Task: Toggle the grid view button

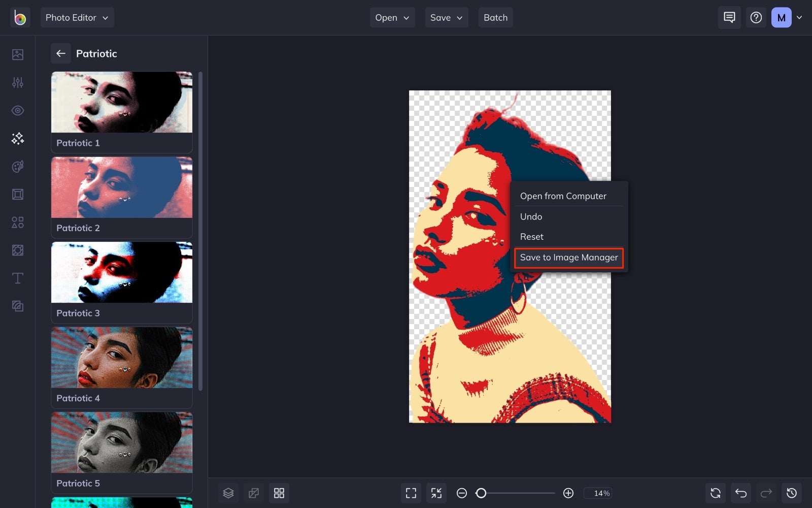Action: (279, 493)
